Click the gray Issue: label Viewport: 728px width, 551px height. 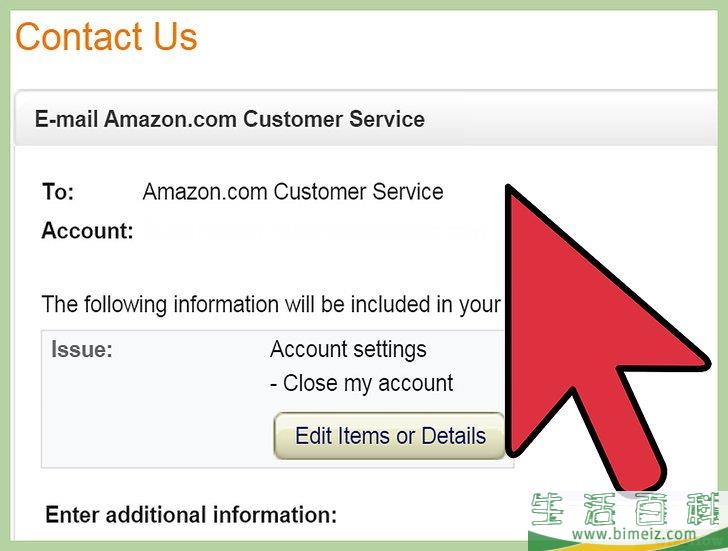[x=82, y=350]
